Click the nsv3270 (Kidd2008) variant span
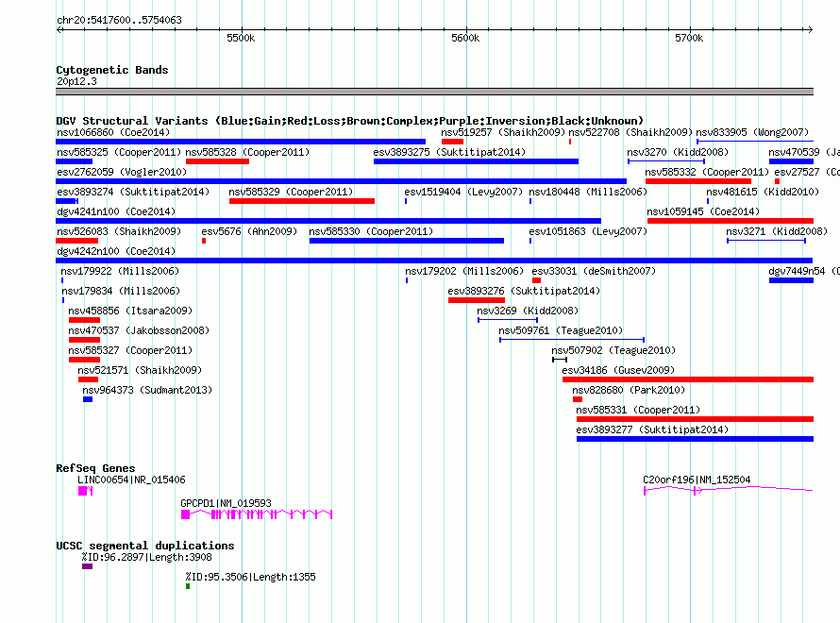The image size is (840, 623). click(x=666, y=161)
